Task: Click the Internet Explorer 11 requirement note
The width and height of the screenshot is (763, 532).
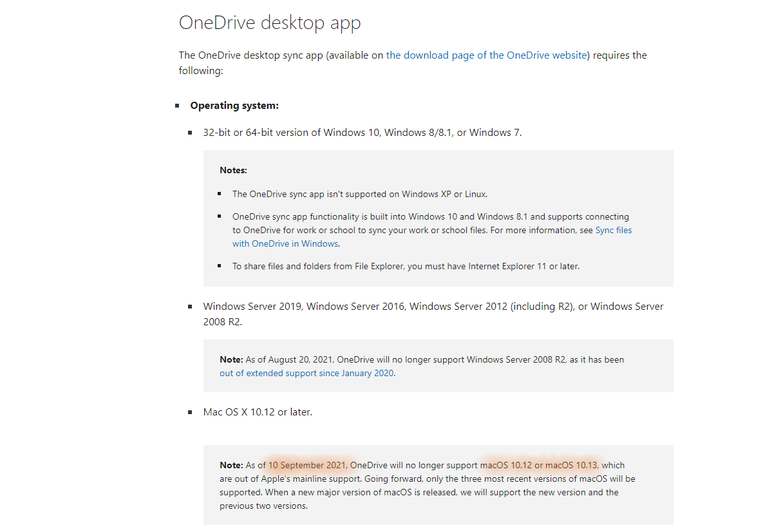Action: click(x=406, y=266)
